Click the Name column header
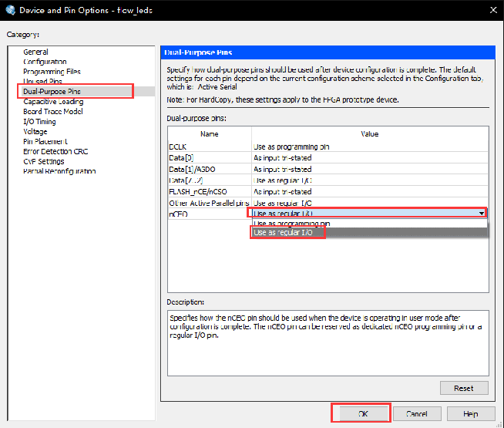 (x=210, y=134)
